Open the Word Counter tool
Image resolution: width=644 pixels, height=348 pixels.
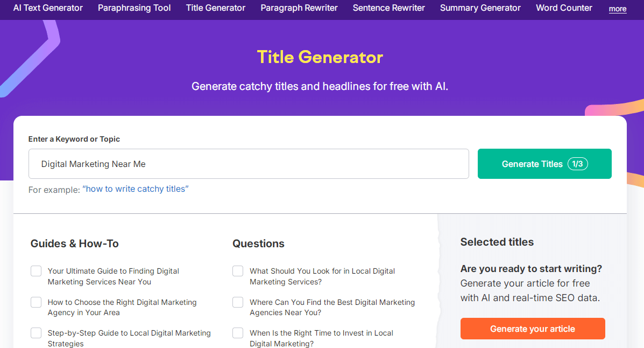(x=564, y=8)
